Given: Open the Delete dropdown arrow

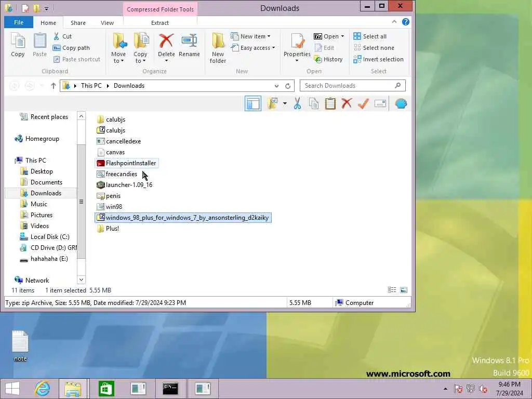Looking at the screenshot, I should [x=166, y=61].
